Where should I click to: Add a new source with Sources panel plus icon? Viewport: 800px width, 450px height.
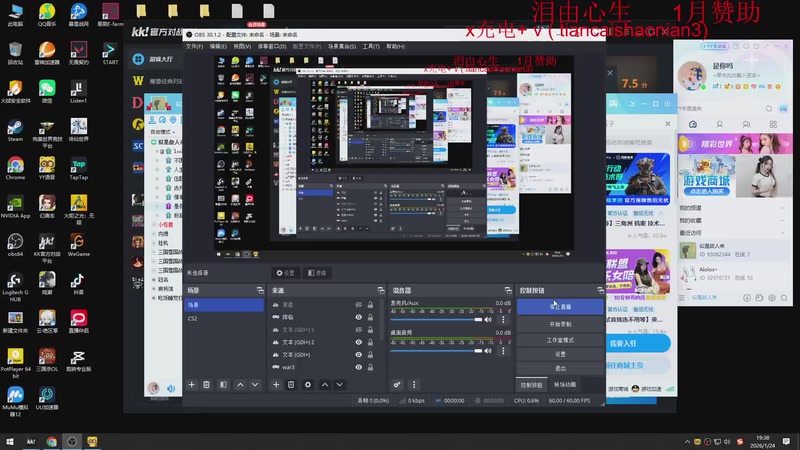tap(276, 385)
